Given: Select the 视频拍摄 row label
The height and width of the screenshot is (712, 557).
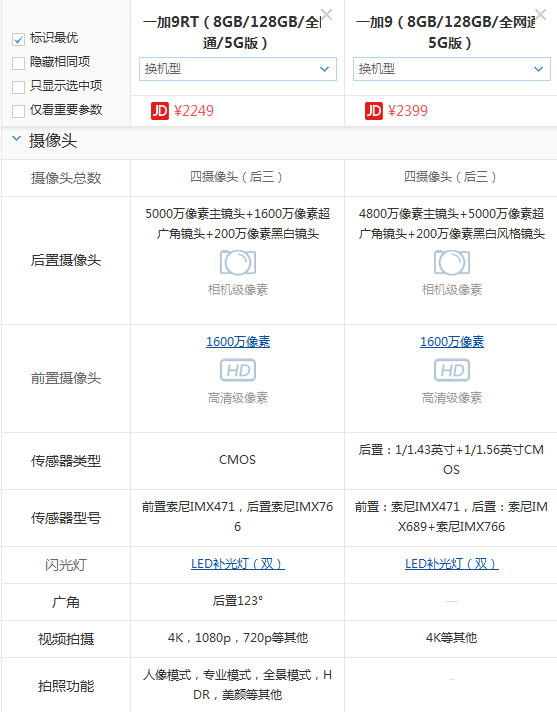Looking at the screenshot, I should tap(66, 639).
